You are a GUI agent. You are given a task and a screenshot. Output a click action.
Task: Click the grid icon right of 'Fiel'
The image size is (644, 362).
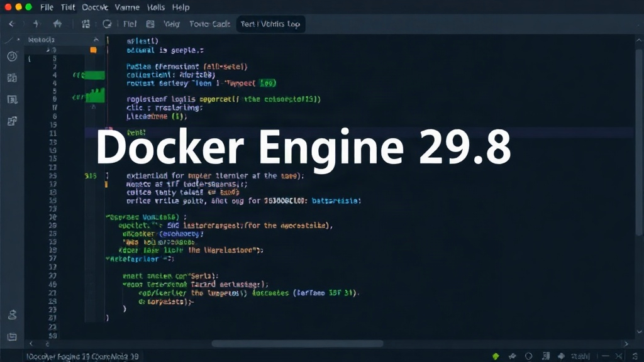pos(150,25)
